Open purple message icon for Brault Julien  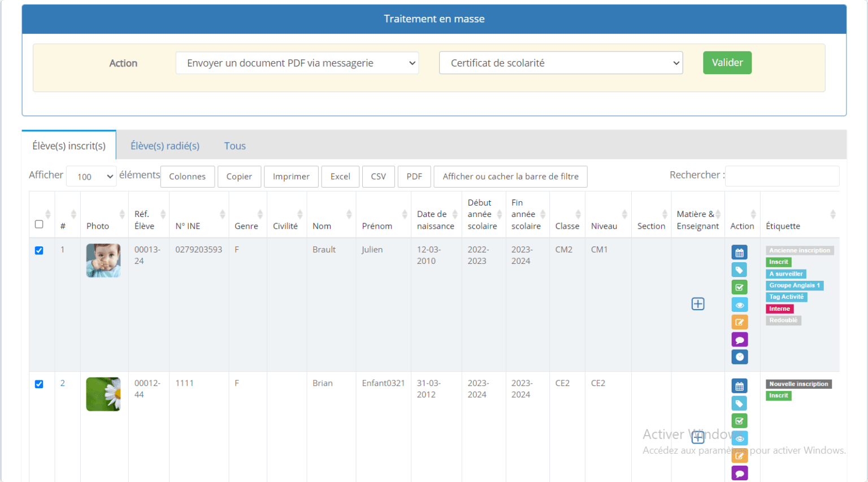click(739, 340)
